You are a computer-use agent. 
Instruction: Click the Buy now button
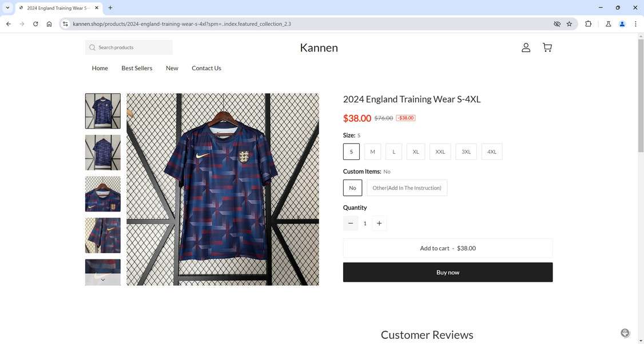pyautogui.click(x=447, y=273)
